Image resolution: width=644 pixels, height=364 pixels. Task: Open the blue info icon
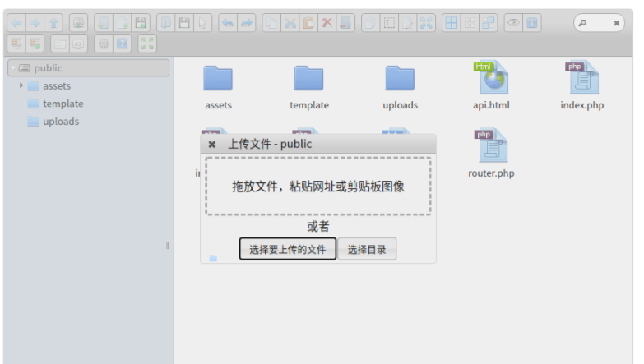coord(532,23)
